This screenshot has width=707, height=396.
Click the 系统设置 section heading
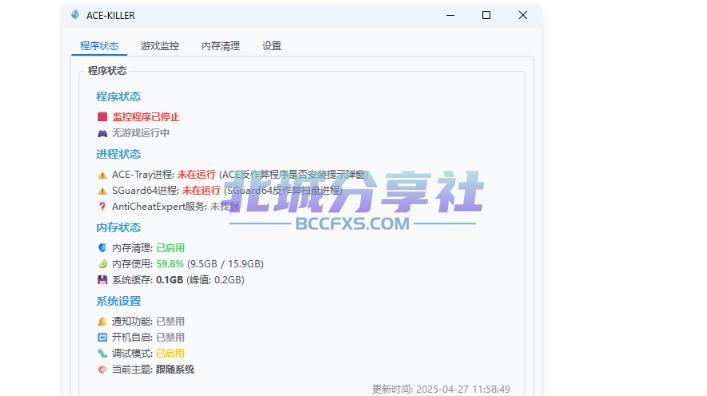(x=118, y=301)
